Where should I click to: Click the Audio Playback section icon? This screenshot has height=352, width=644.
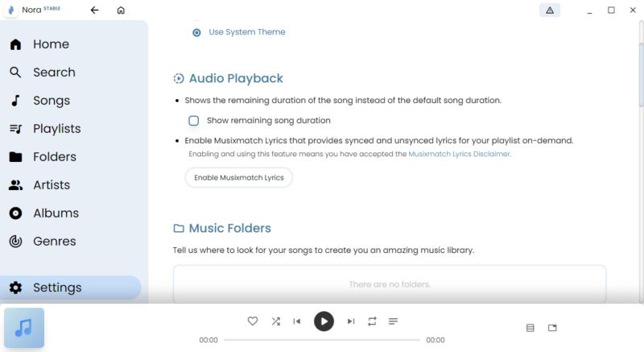pyautogui.click(x=179, y=78)
